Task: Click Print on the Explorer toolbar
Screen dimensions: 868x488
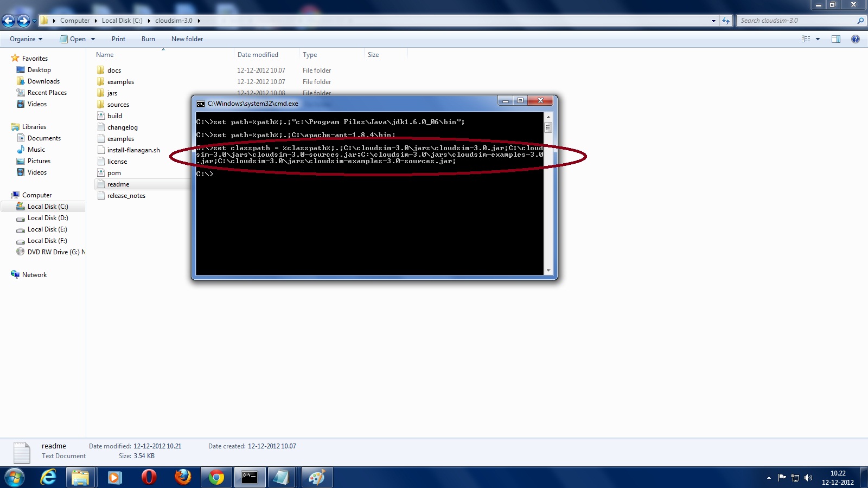Action: tap(118, 38)
